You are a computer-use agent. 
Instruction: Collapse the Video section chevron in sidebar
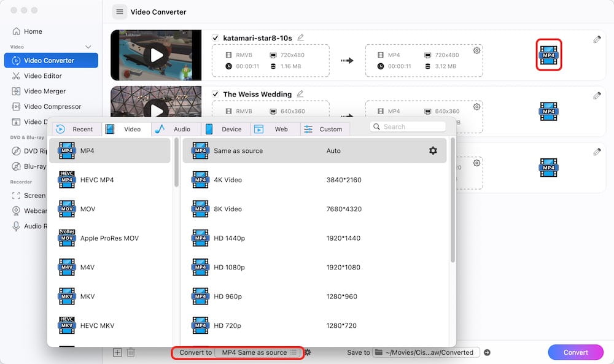coord(88,47)
